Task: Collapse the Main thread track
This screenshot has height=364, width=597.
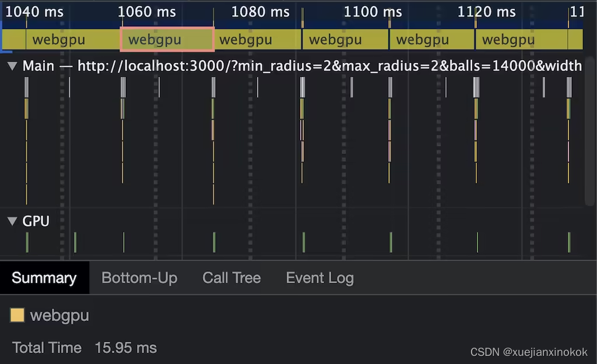Action: click(12, 66)
